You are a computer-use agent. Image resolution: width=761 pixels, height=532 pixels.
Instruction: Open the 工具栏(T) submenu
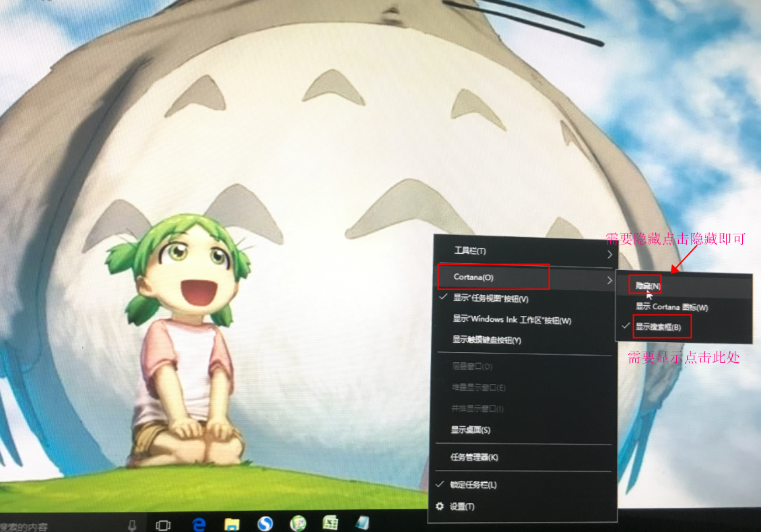[x=525, y=251]
